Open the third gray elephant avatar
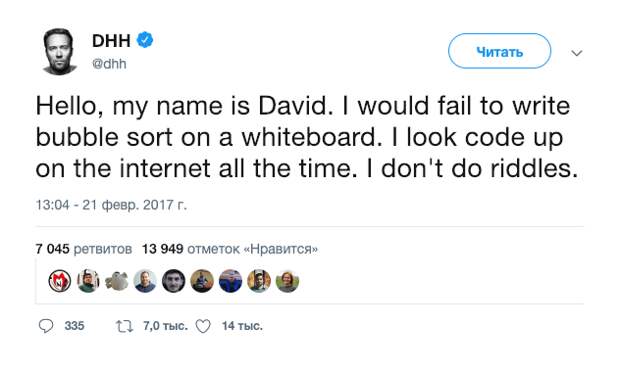The height and width of the screenshot is (372, 620). pyautogui.click(x=117, y=281)
